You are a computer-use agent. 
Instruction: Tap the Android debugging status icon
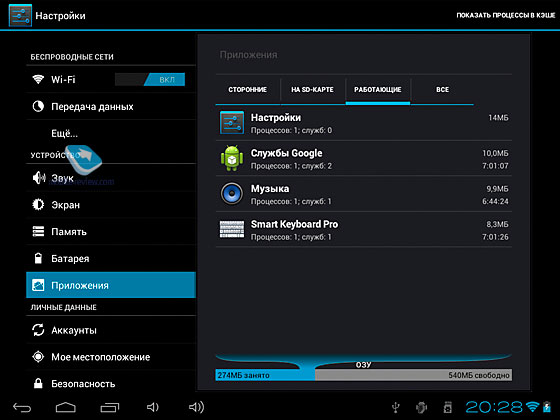coord(421,407)
